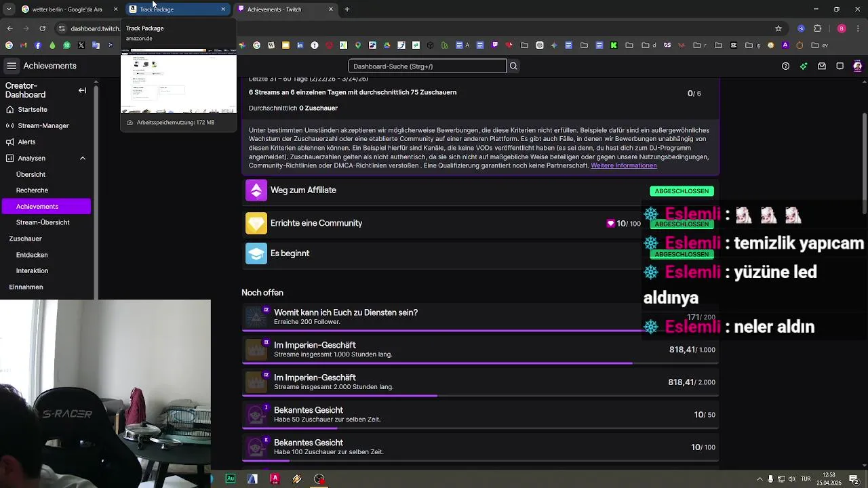Go back in browser history
This screenshot has width=868, height=488.
9,28
